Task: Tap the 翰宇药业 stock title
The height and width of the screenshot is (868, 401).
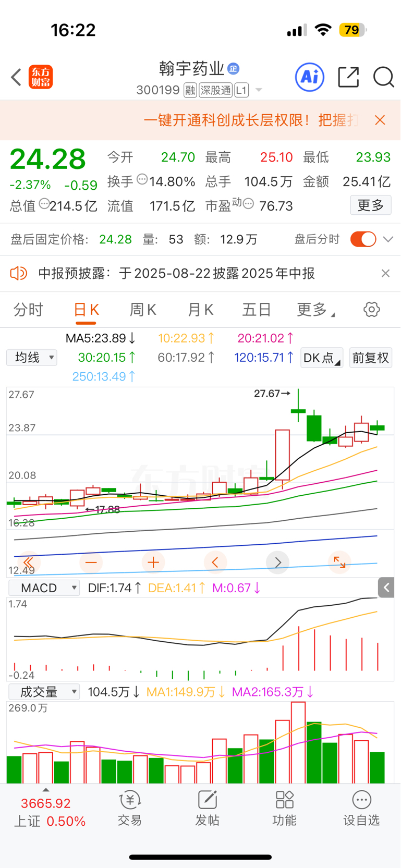Action: click(x=191, y=68)
